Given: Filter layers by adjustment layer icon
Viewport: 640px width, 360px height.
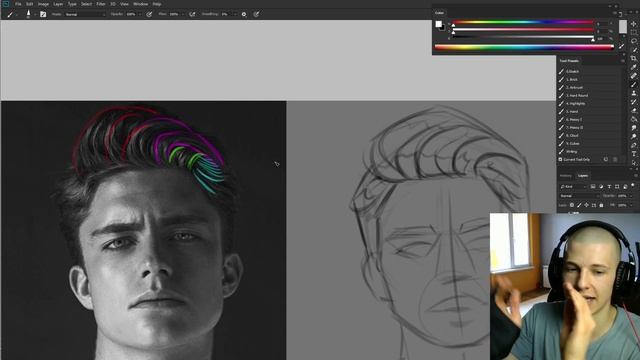Looking at the screenshot, I should click(601, 187).
